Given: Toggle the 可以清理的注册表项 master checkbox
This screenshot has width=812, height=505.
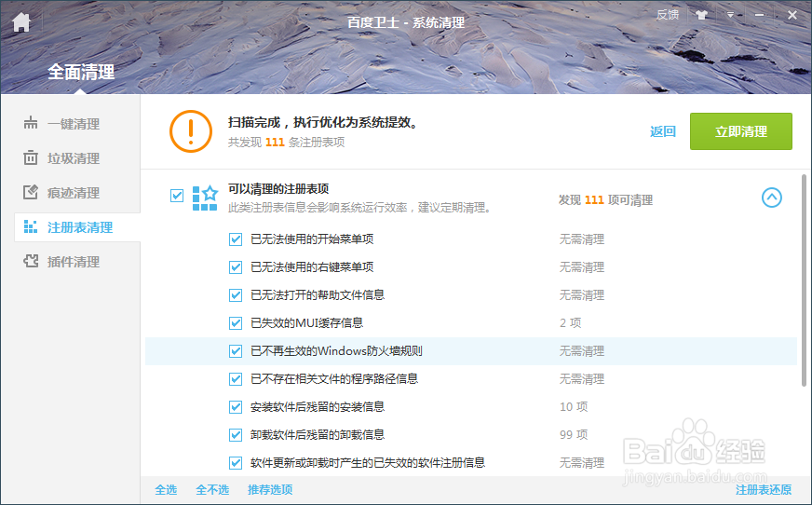Looking at the screenshot, I should [x=177, y=196].
